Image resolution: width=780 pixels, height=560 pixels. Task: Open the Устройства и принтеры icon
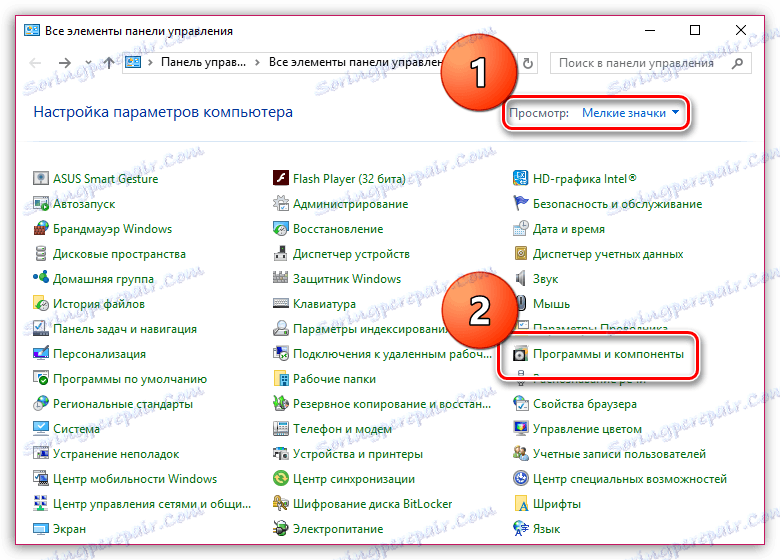coord(281,453)
